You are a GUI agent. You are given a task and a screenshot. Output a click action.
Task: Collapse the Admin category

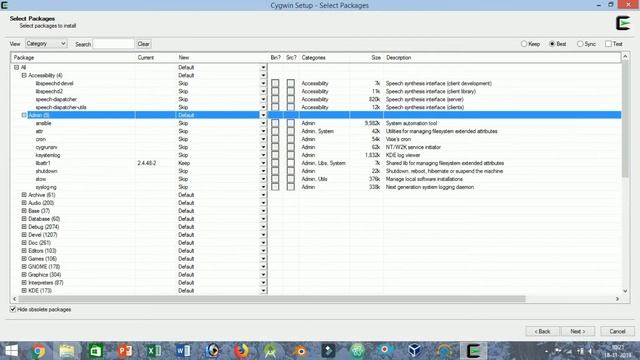[x=24, y=115]
